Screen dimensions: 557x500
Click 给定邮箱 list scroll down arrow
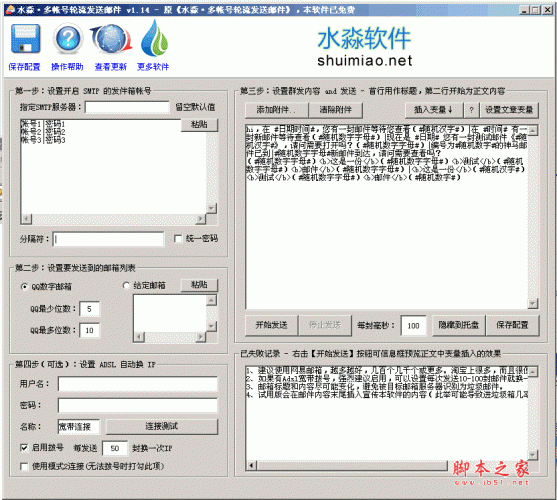(212, 326)
